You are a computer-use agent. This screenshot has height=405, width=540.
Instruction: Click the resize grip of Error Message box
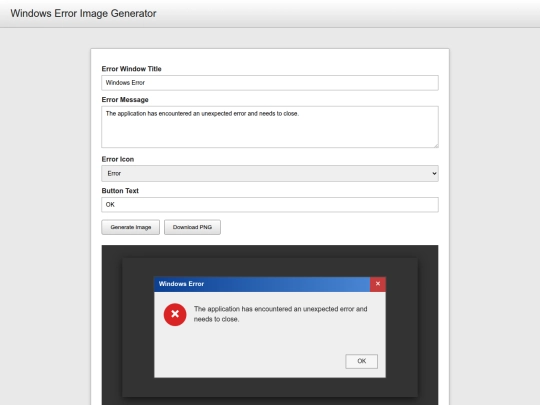(436, 145)
